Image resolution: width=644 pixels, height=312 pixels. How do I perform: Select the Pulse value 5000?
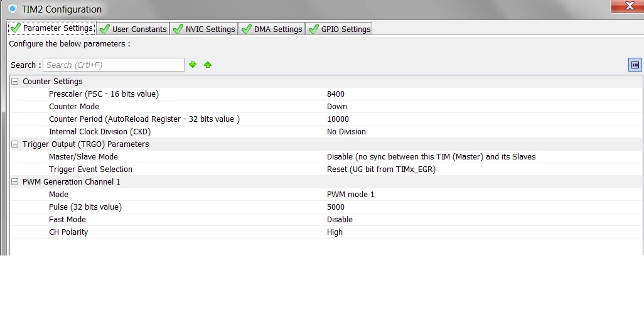point(336,207)
